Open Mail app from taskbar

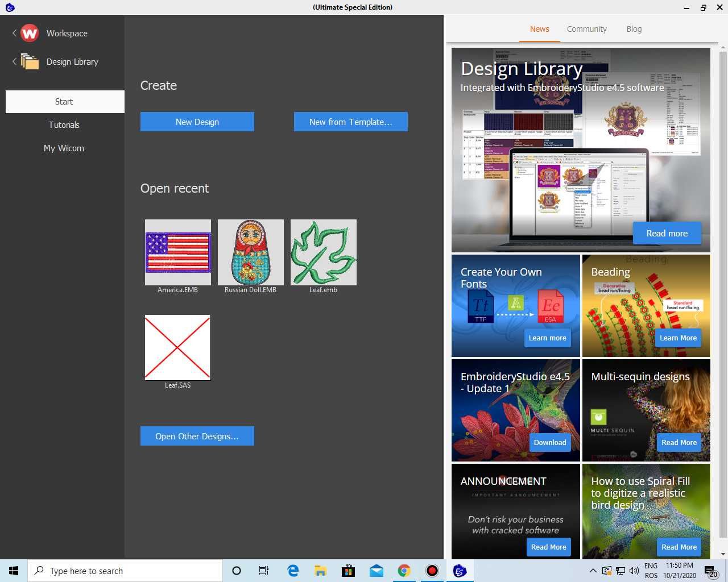tap(377, 571)
